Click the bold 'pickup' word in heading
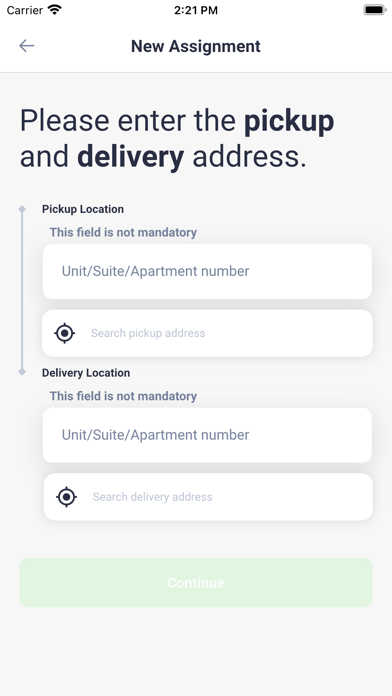Image resolution: width=392 pixels, height=696 pixels. [289, 122]
